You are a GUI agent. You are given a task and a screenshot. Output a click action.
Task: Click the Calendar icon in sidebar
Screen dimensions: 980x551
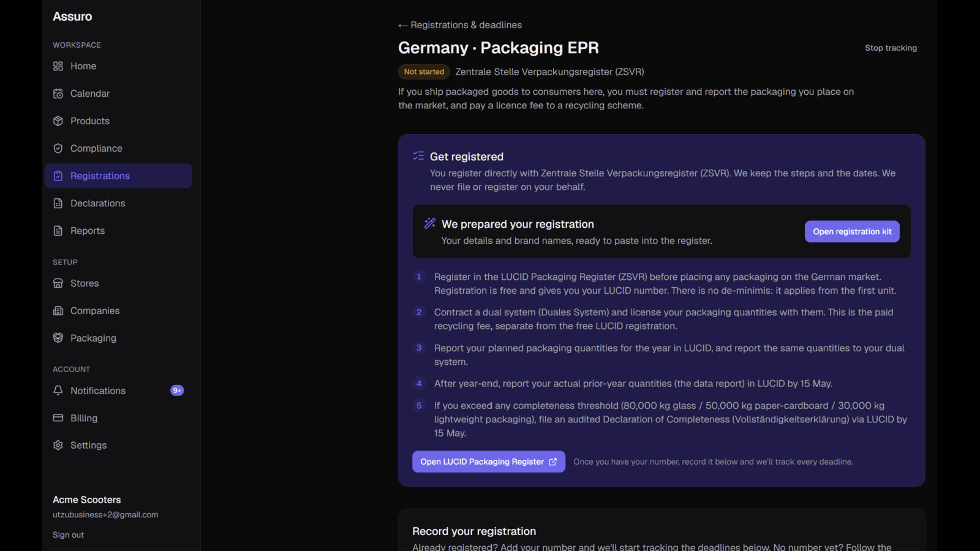click(x=58, y=94)
